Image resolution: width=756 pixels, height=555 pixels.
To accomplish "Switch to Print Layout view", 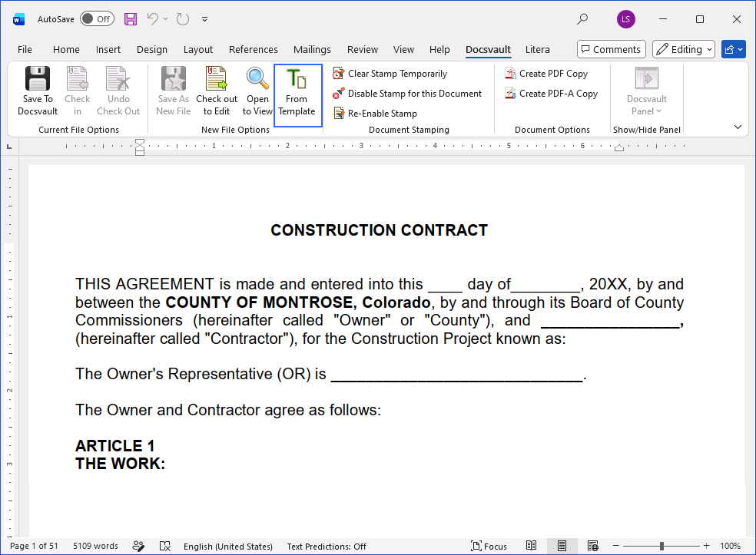I will (x=562, y=546).
